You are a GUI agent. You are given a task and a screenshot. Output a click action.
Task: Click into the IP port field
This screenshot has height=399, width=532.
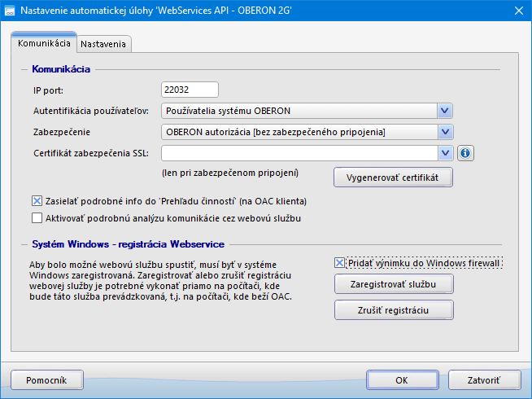[x=190, y=90]
